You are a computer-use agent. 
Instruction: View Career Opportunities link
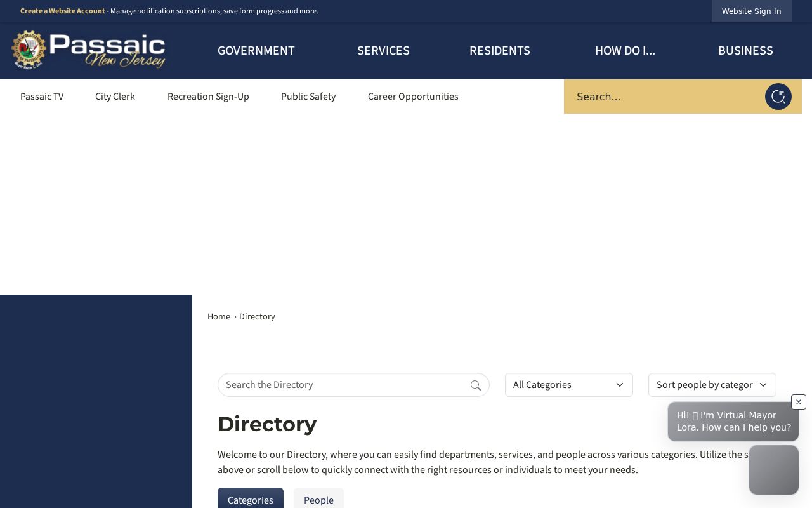pyautogui.click(x=413, y=97)
